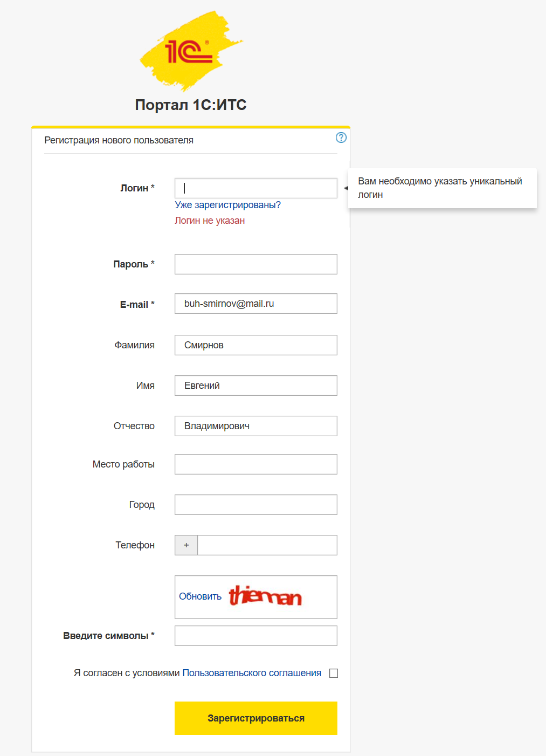This screenshot has width=546, height=756.
Task: Click the Город input field
Action: [256, 505]
